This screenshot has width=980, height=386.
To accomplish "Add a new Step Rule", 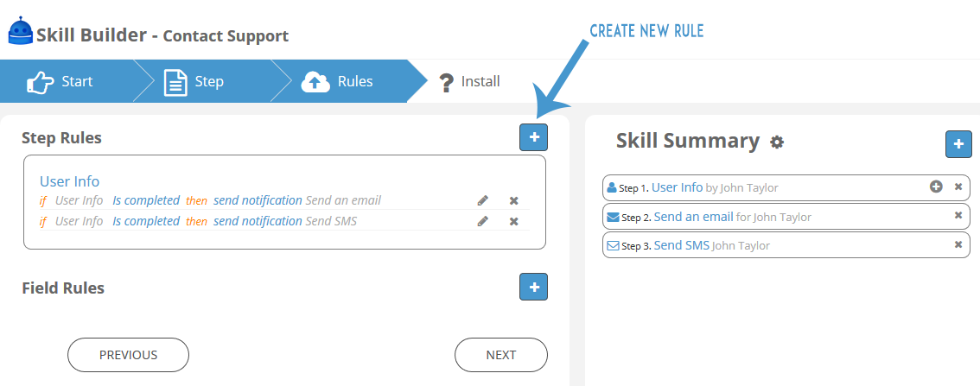I will [x=533, y=137].
